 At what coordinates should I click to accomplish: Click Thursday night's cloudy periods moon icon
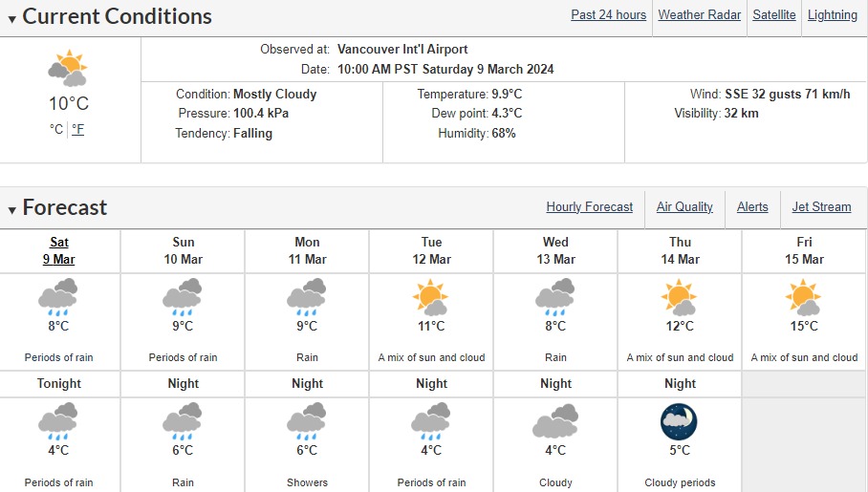[x=680, y=421]
